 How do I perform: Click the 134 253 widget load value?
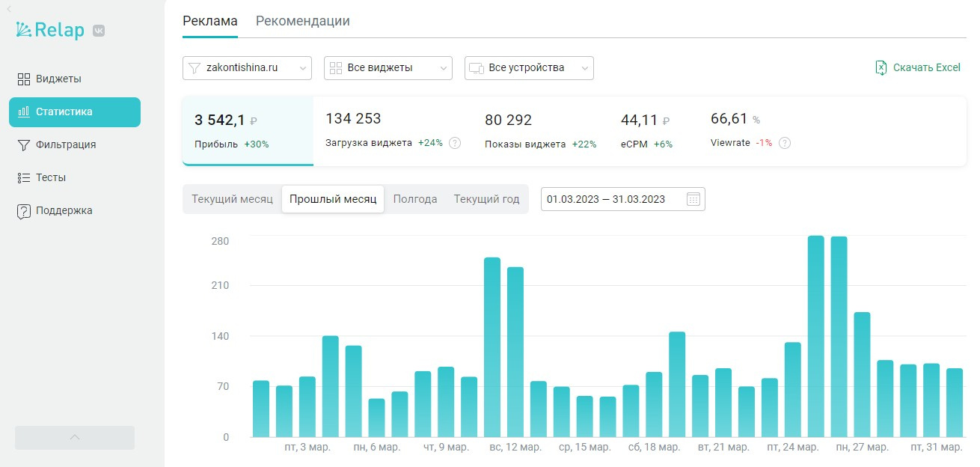point(353,118)
